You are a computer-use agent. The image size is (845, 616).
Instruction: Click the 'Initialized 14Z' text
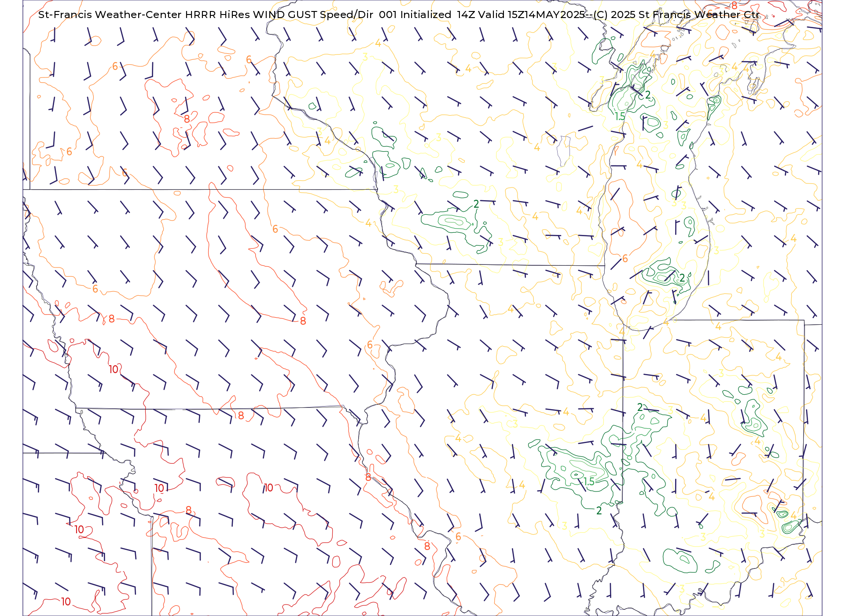437,15
